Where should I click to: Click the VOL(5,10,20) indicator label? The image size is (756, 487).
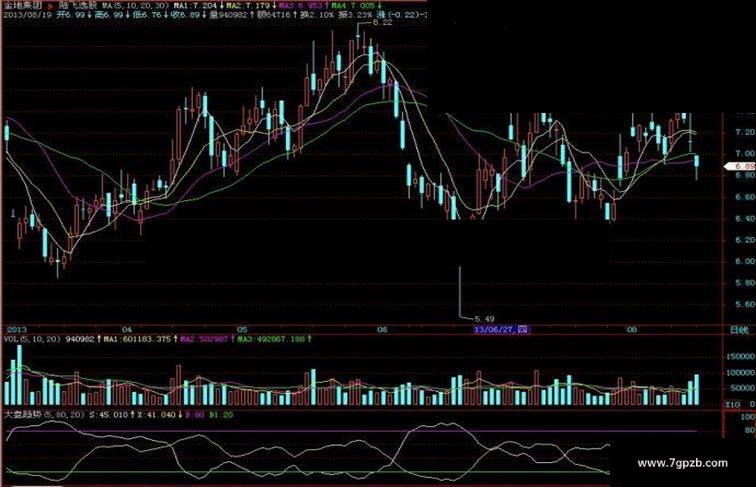[32, 339]
